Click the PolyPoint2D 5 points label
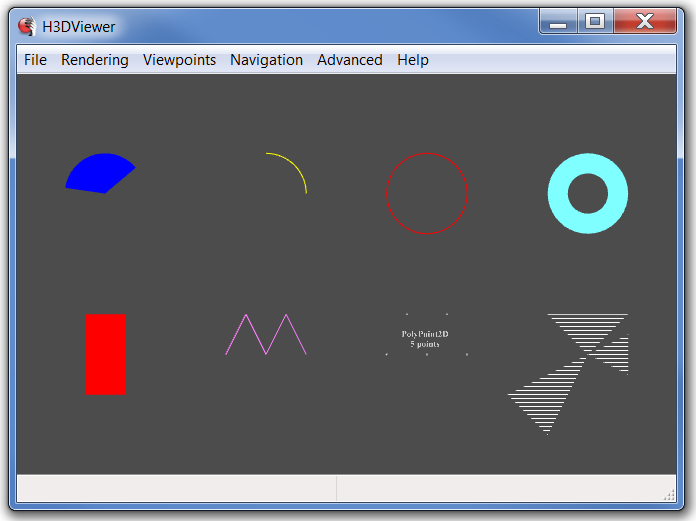Image resolution: width=696 pixels, height=521 pixels. coord(425,339)
